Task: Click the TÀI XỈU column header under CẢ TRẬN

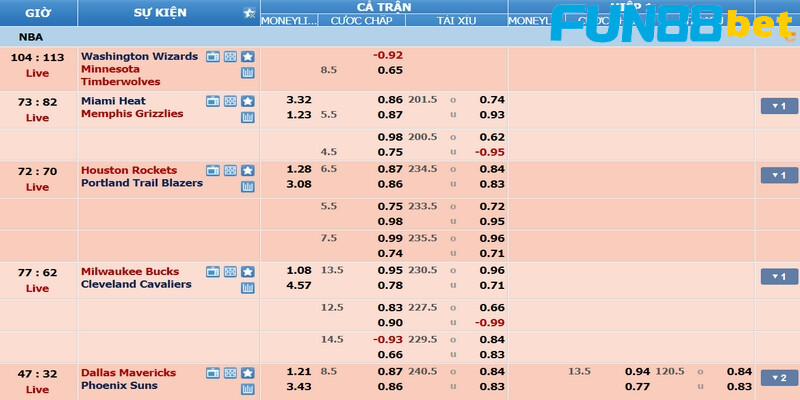Action: click(457, 20)
